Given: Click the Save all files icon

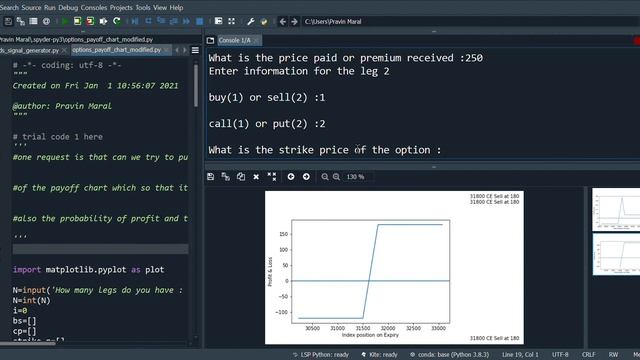Looking at the screenshot, I should tap(21, 21).
